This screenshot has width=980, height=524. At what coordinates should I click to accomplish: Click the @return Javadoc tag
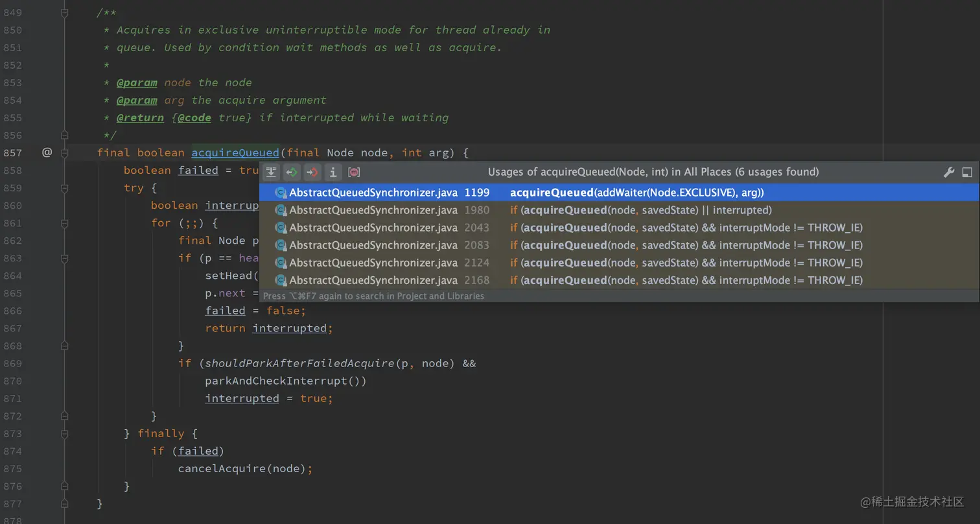[140, 117]
